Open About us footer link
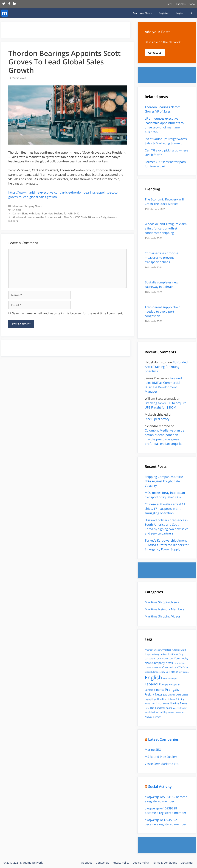Viewport: 197px width, 868px height. 87,863
